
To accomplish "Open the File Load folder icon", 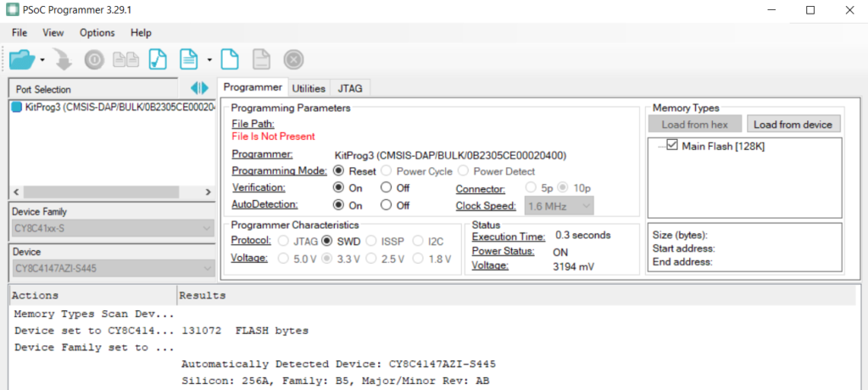I will (22, 59).
